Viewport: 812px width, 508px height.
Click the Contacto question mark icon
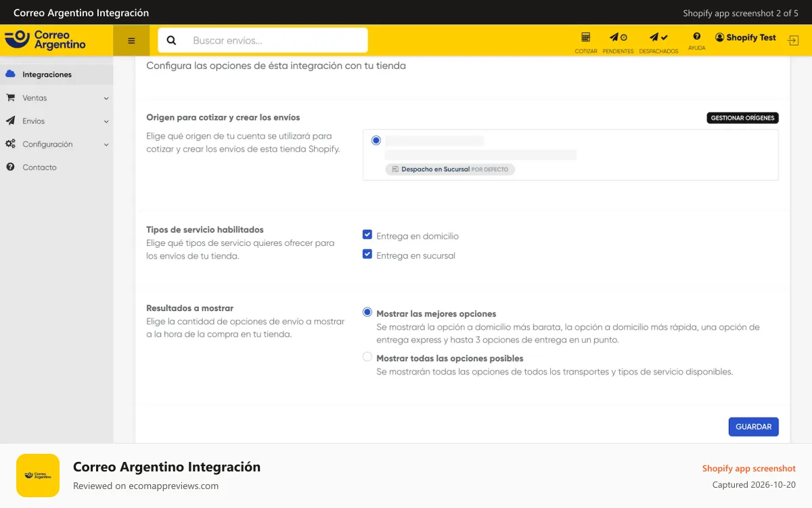10,167
